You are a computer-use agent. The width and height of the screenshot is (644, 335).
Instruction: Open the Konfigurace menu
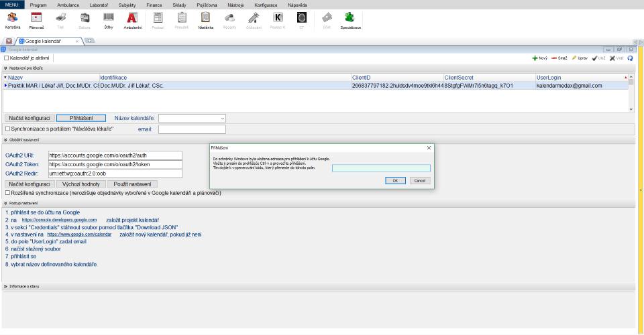266,5
